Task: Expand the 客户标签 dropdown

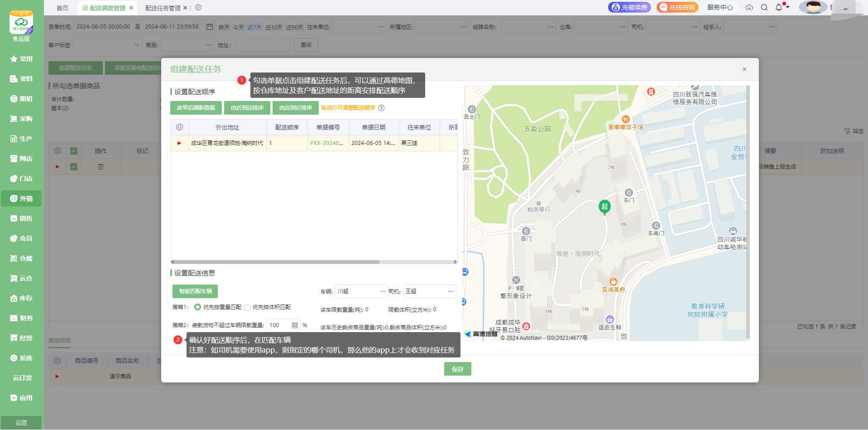Action: [x=107, y=45]
